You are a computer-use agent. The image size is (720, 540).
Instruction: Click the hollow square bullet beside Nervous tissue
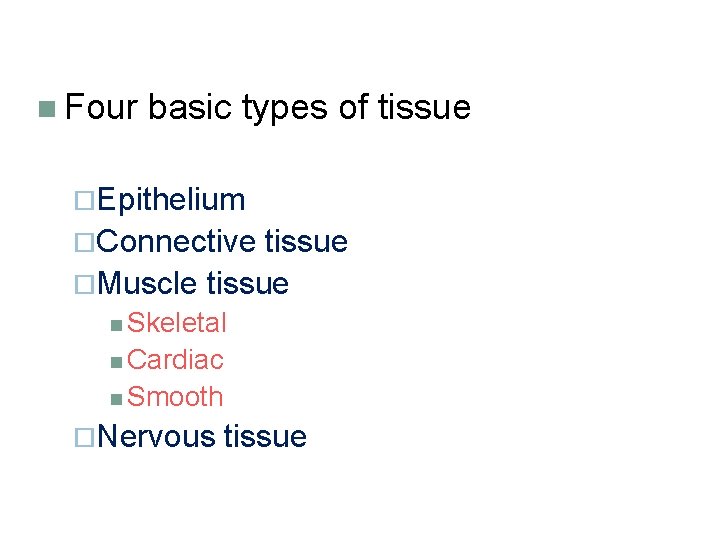click(x=87, y=438)
